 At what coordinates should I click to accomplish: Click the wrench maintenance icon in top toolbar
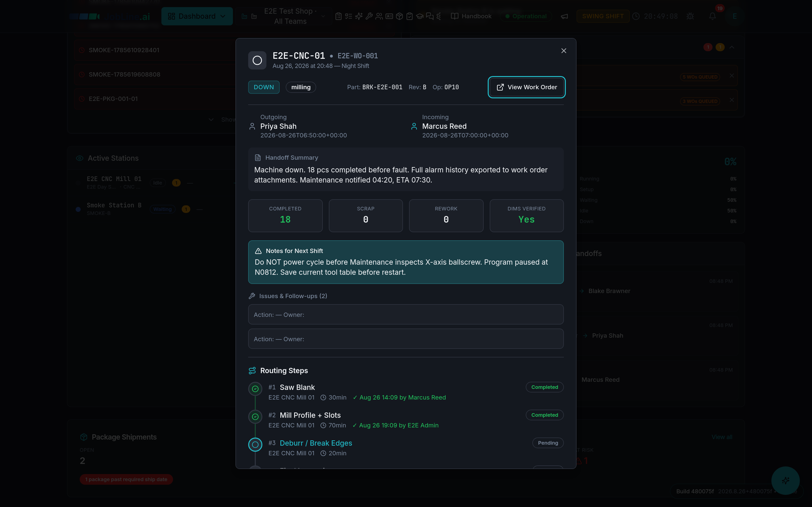pyautogui.click(x=369, y=16)
